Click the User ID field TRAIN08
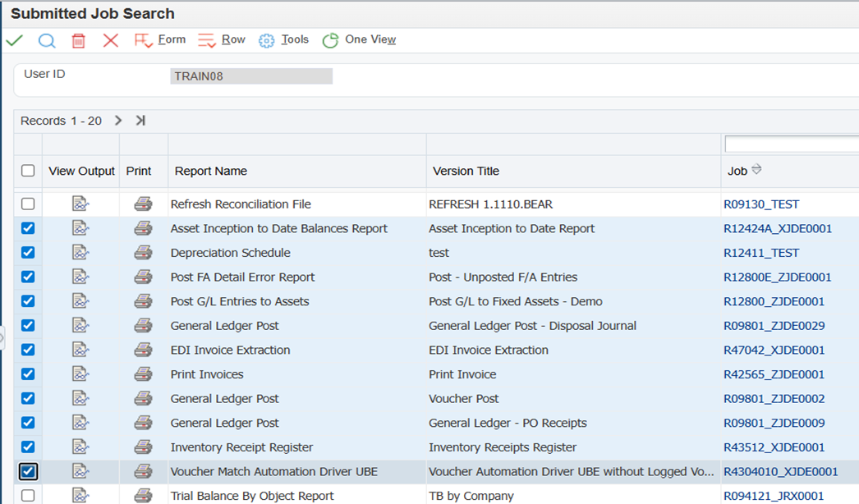 coord(251,76)
